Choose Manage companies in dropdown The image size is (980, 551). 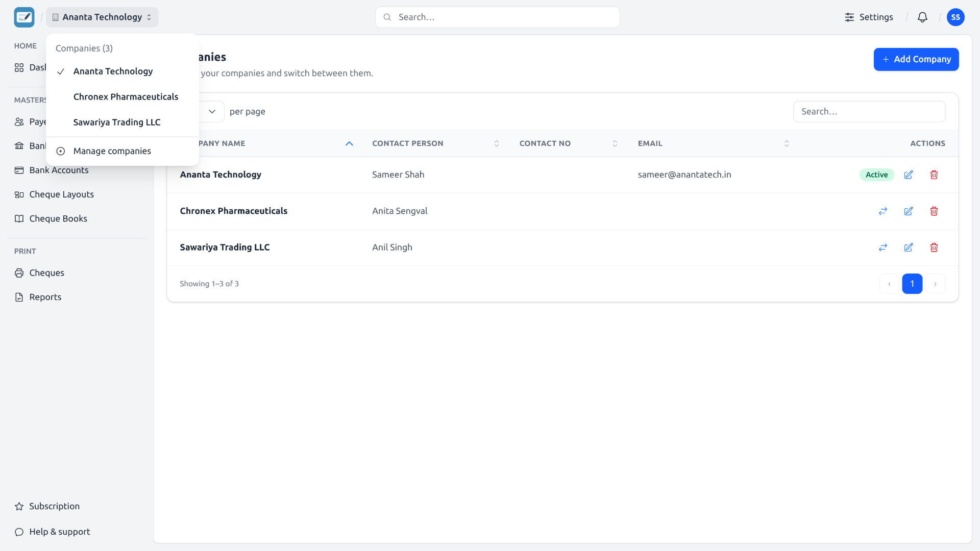click(x=122, y=151)
